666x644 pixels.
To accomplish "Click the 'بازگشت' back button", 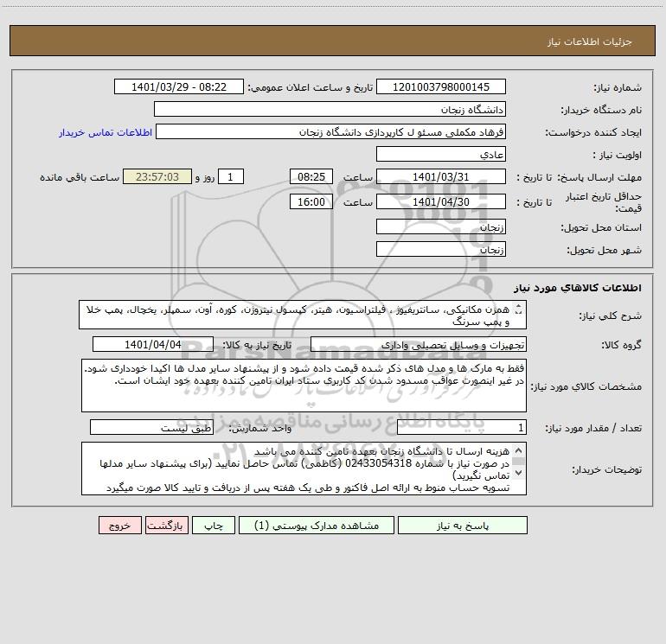I will point(166,525).
